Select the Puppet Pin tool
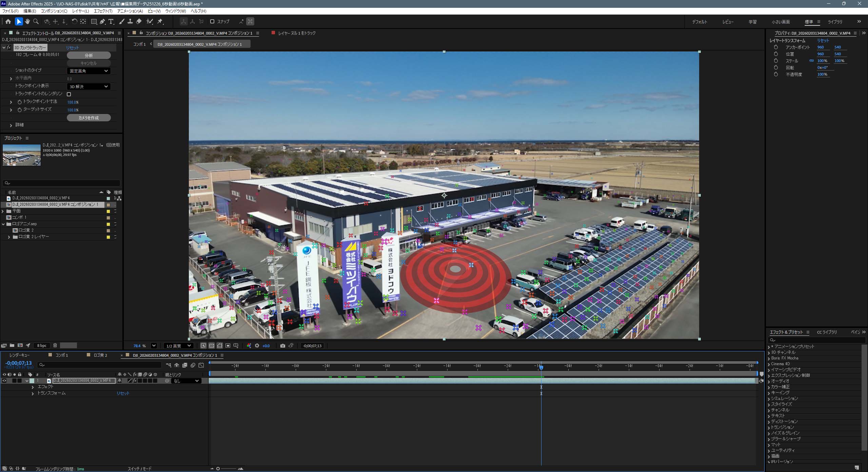The image size is (868, 472). point(160,21)
